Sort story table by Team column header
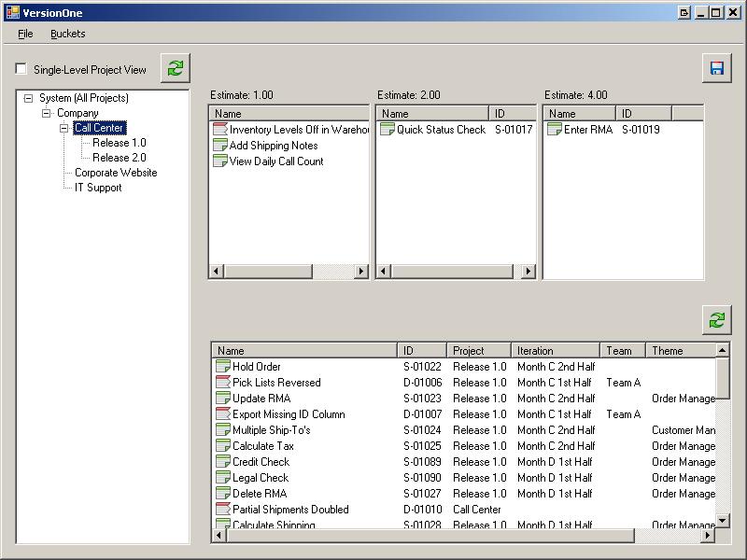The width and height of the screenshot is (747, 560). pyautogui.click(x=623, y=351)
